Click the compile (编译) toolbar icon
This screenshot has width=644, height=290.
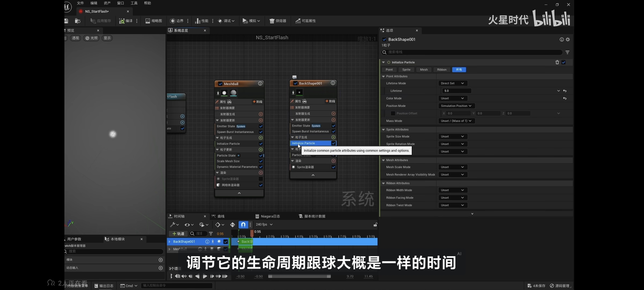[x=122, y=21]
